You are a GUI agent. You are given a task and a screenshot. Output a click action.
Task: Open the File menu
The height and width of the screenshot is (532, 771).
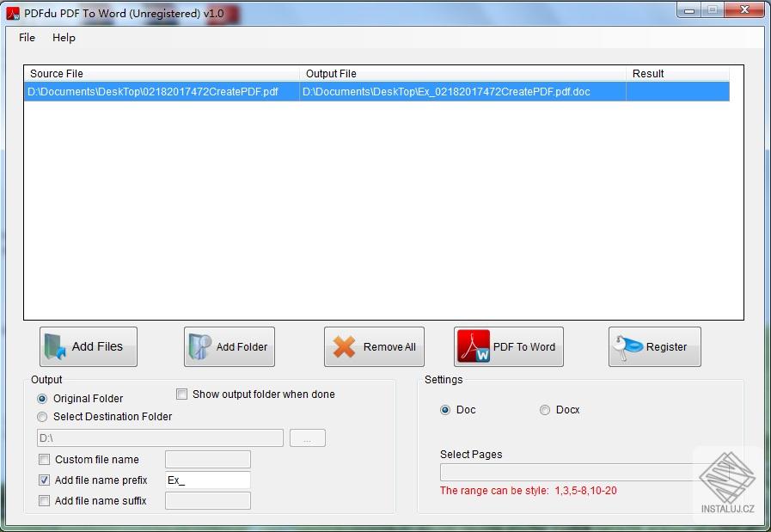[x=27, y=37]
